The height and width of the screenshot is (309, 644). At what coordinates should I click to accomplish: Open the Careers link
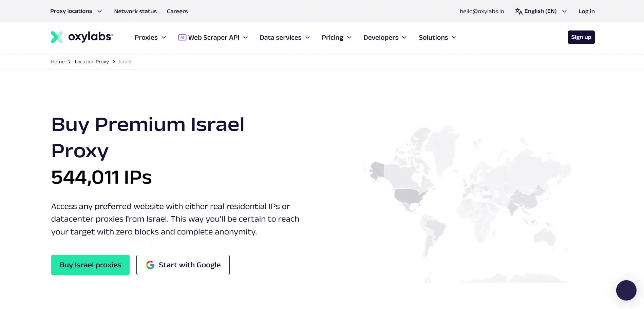tap(177, 11)
